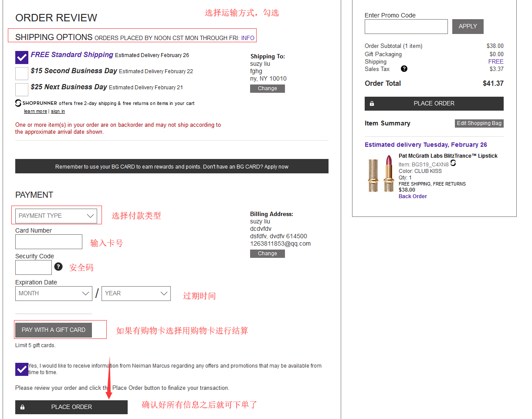Click the Shipping FREE value
This screenshot has width=532, height=419.
pyautogui.click(x=496, y=61)
